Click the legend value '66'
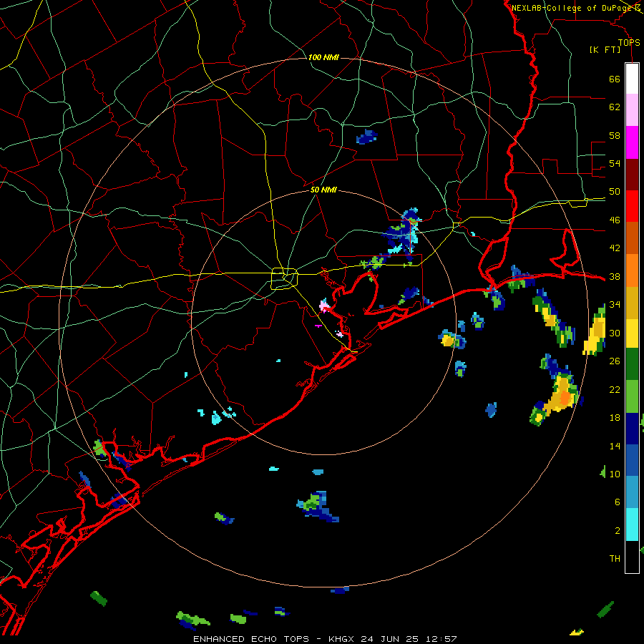Image resolution: width=644 pixels, height=644 pixels. click(x=615, y=79)
